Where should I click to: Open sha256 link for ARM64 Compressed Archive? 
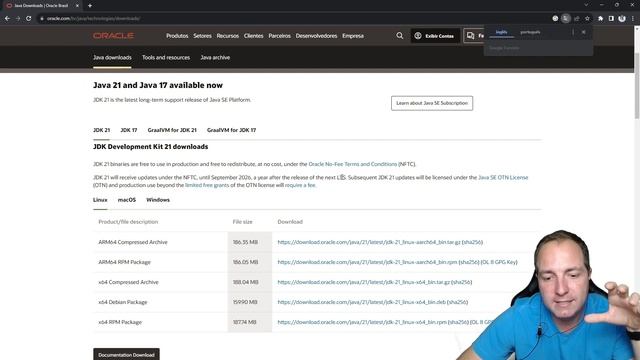[x=472, y=242]
